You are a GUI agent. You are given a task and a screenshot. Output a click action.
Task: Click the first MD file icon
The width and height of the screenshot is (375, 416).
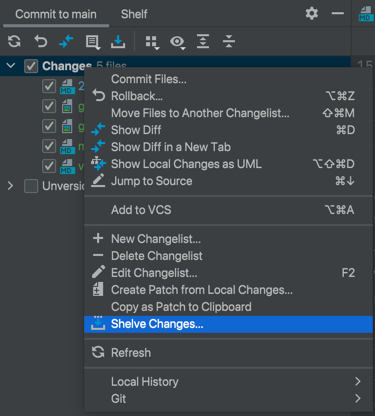coord(67,87)
